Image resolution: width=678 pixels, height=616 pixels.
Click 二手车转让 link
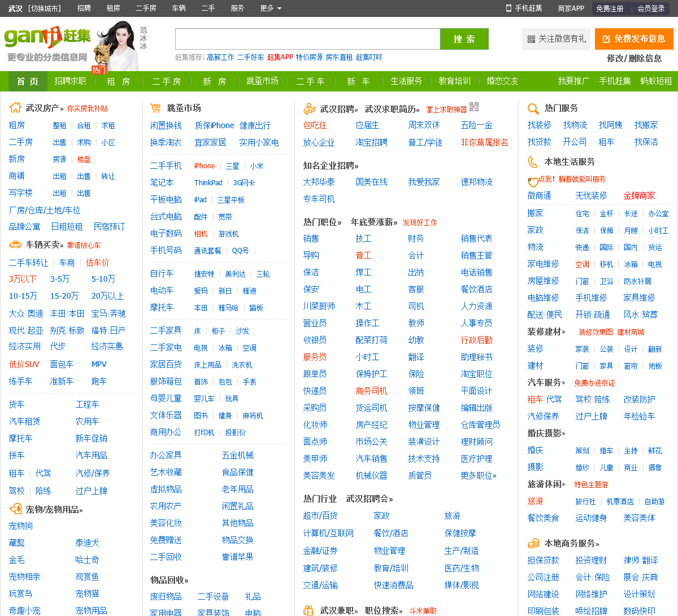[x=29, y=263]
